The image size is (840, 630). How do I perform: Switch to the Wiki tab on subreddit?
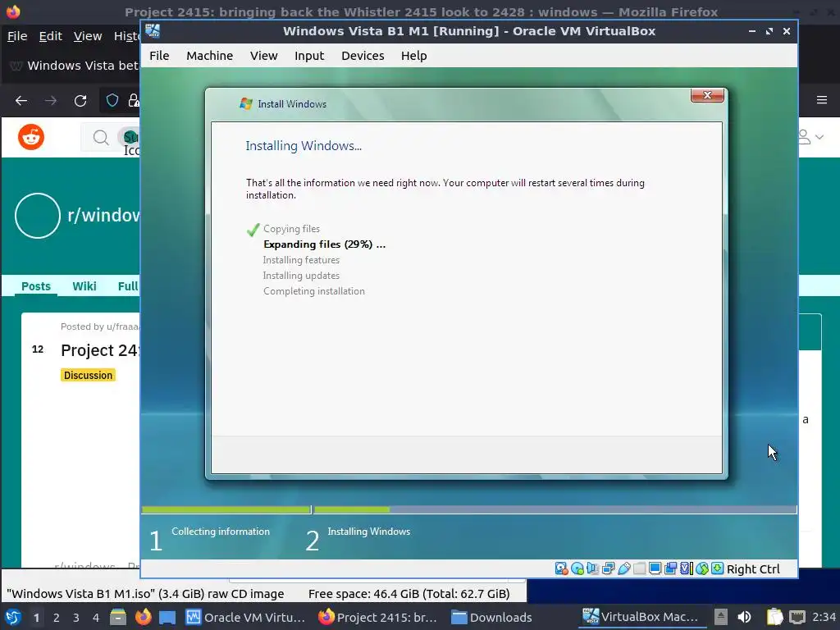point(84,286)
